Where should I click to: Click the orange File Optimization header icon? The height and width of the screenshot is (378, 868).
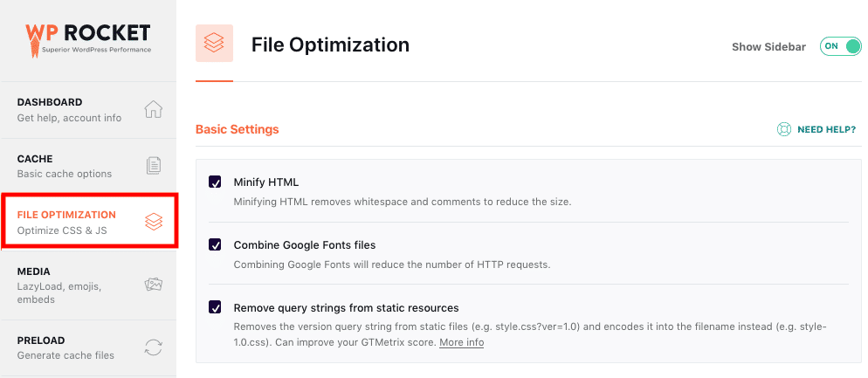coord(214,44)
